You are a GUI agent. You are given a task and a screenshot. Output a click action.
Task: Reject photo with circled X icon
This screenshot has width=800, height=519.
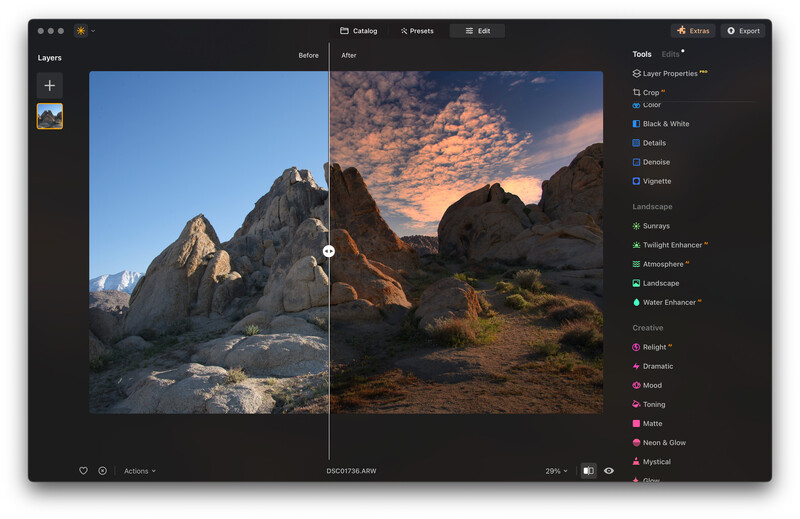point(103,471)
